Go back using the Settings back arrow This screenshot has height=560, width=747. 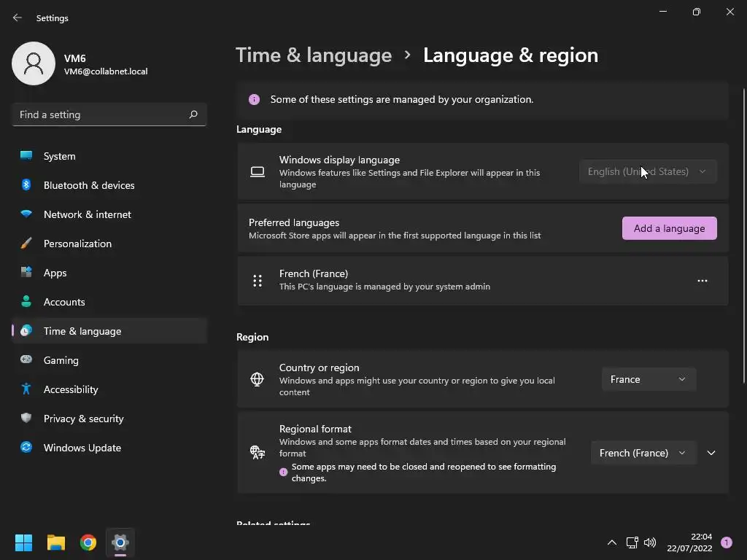click(x=18, y=17)
